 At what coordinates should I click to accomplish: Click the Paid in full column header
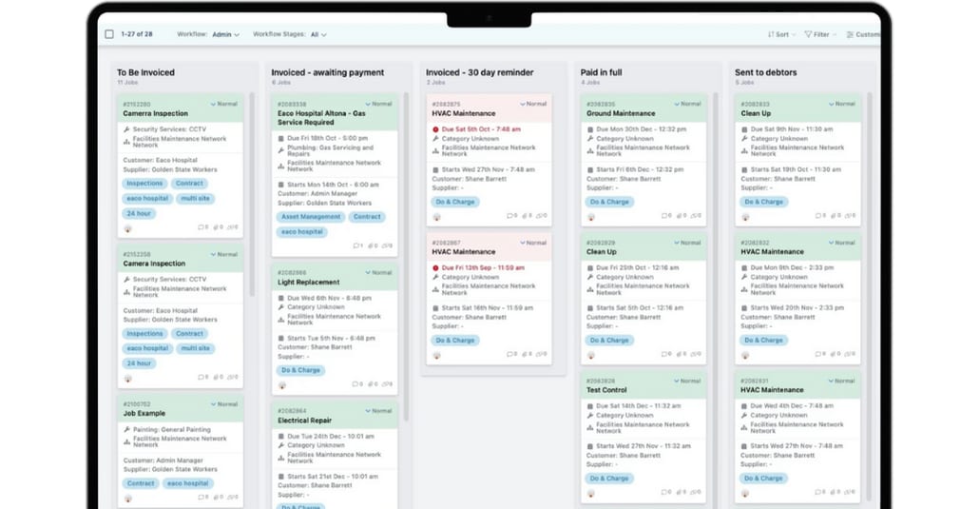601,72
